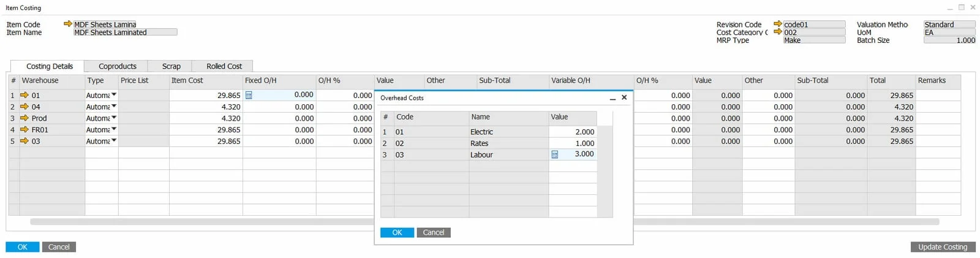Click the Batch Size field 1.000
The width and height of the screenshot is (980, 258).
pos(949,40)
